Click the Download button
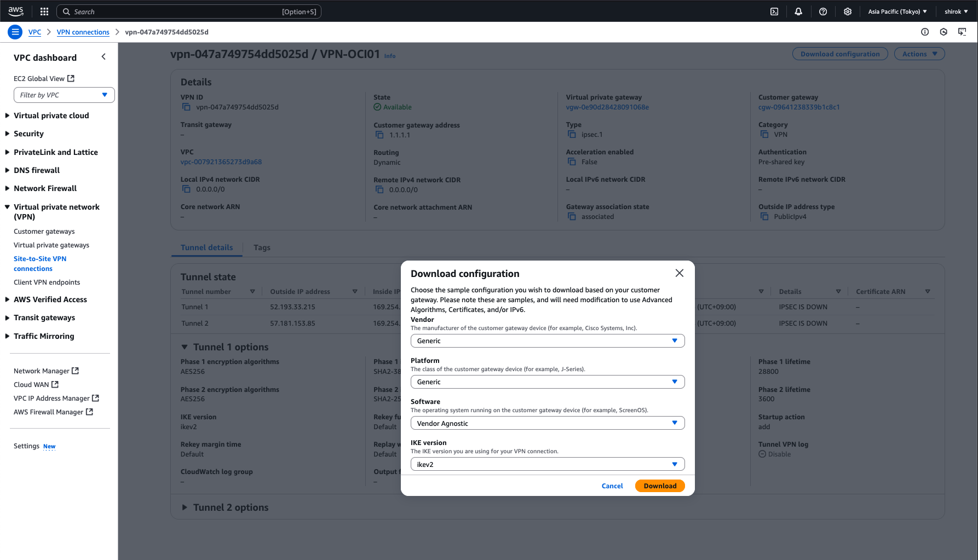Screen dimensions: 978x560 (x=660, y=486)
